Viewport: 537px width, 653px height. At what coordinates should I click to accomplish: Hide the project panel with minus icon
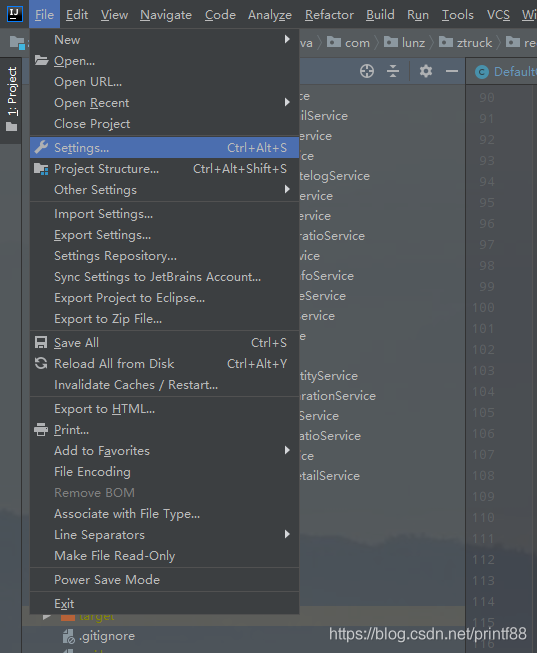(x=452, y=71)
